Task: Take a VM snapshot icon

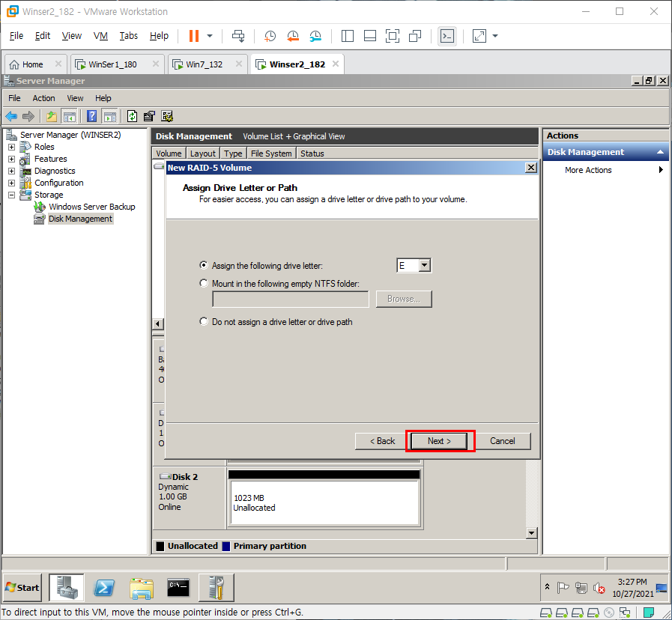Action: (270, 36)
